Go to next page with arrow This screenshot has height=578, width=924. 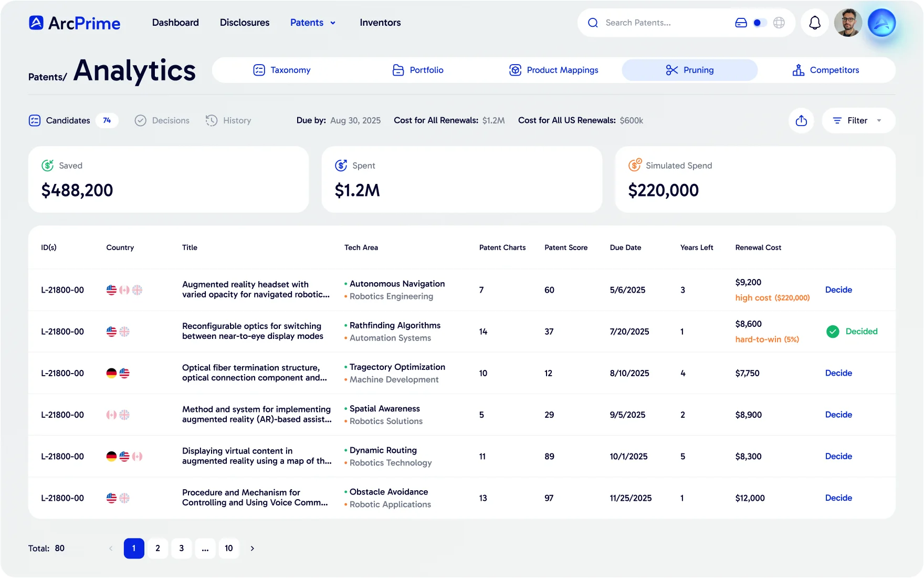click(x=253, y=549)
